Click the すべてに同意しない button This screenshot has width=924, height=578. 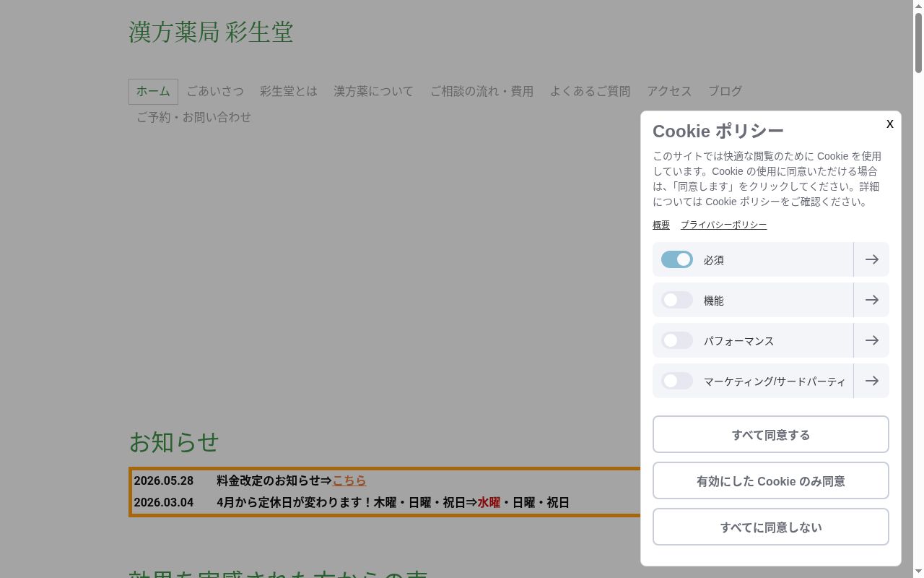coord(771,527)
